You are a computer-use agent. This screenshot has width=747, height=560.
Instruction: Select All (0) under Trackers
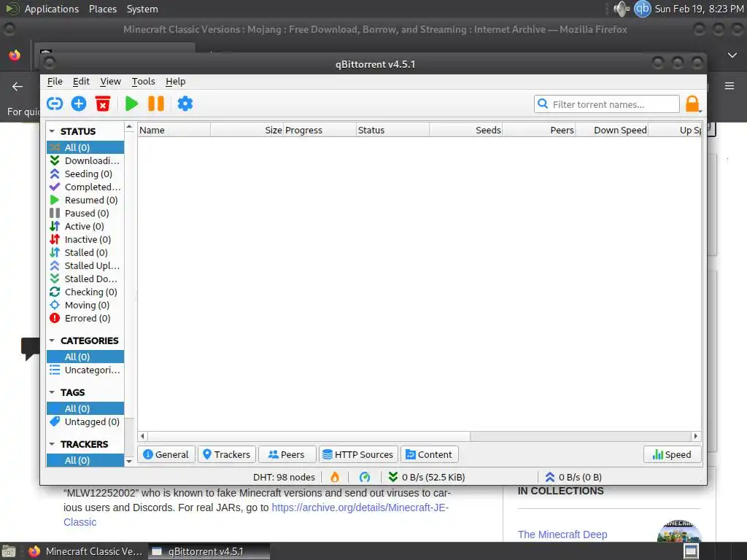(85, 460)
